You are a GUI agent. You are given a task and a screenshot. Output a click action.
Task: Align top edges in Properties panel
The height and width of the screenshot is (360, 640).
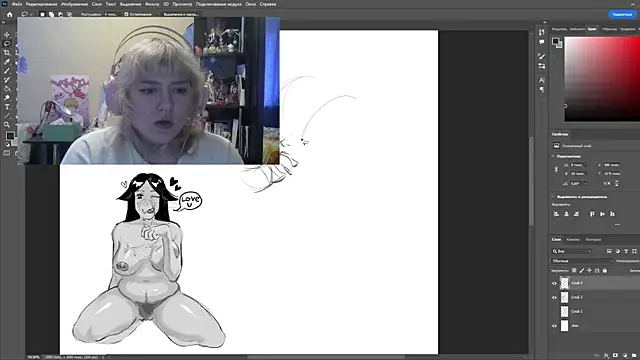pos(592,214)
